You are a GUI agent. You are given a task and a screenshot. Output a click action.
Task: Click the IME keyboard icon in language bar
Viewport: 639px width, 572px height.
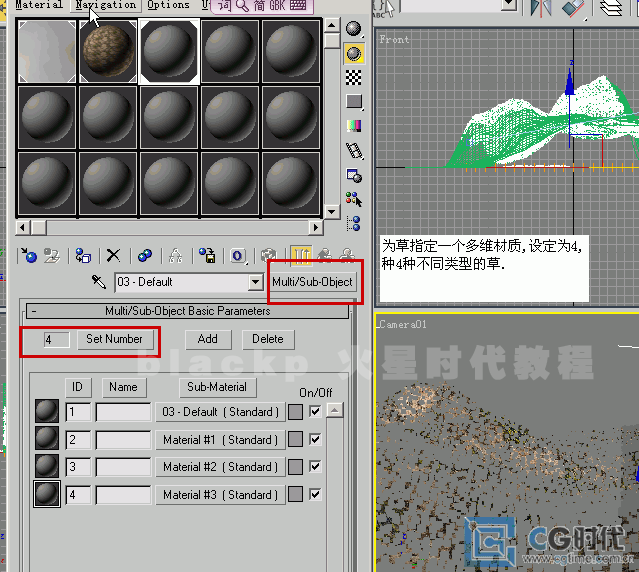coord(298,5)
